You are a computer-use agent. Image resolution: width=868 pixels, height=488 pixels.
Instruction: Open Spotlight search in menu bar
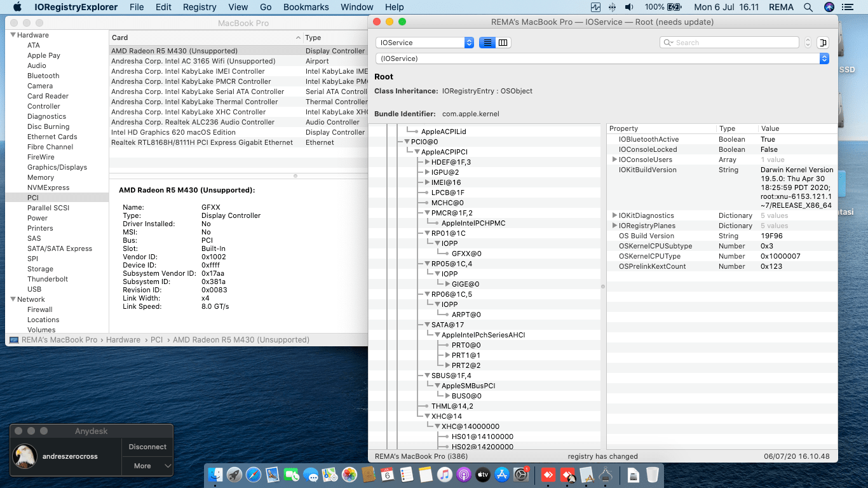[x=808, y=7]
